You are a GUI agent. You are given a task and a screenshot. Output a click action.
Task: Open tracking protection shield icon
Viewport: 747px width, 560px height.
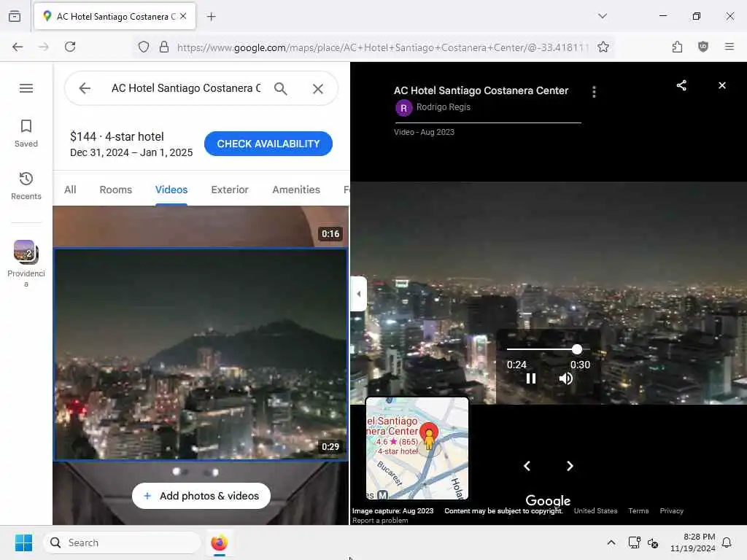pos(144,47)
